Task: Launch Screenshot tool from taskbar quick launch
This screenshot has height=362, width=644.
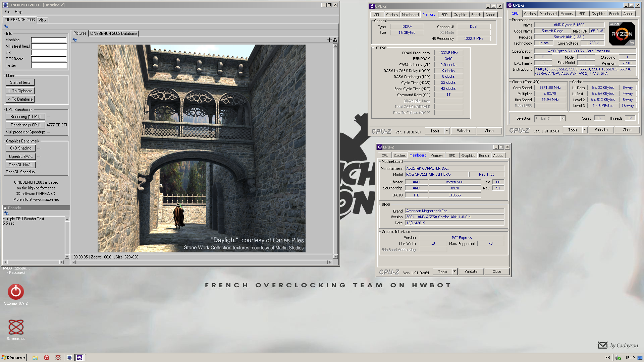Action: click(x=58, y=358)
